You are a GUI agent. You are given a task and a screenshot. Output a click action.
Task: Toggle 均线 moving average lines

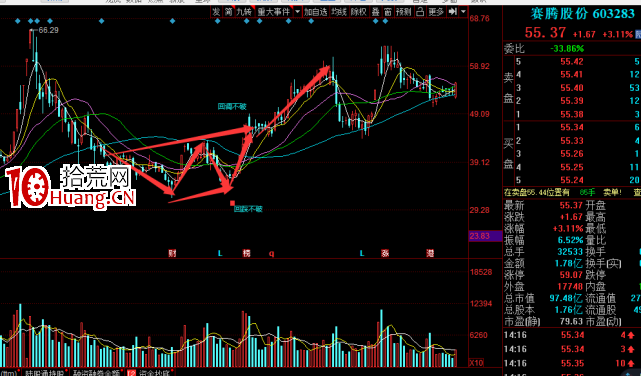[339, 12]
